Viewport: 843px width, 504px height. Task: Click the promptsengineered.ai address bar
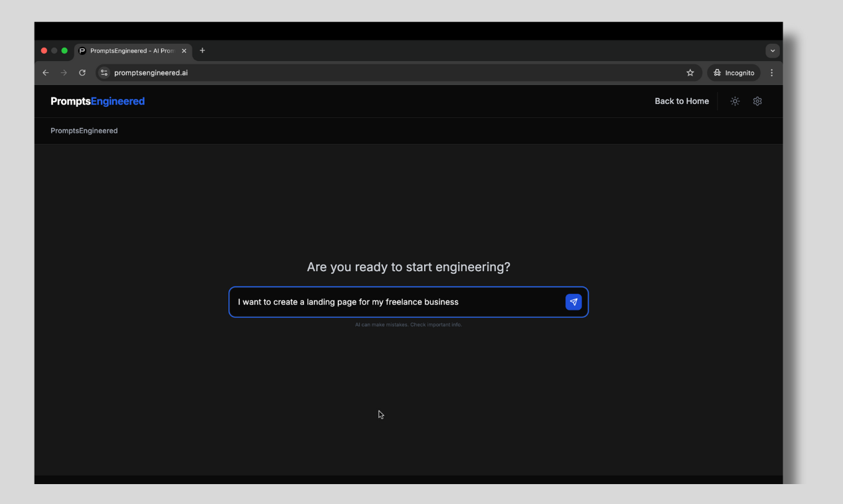click(398, 73)
